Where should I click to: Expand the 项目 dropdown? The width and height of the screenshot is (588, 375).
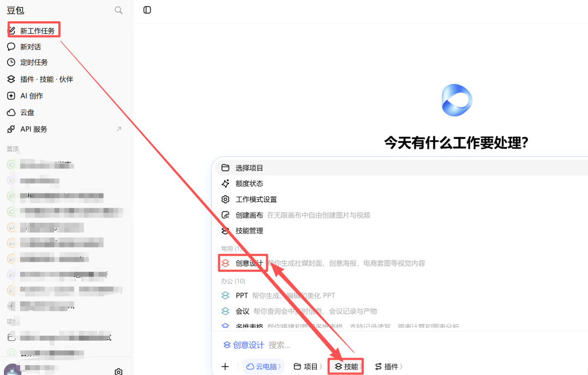click(x=308, y=366)
